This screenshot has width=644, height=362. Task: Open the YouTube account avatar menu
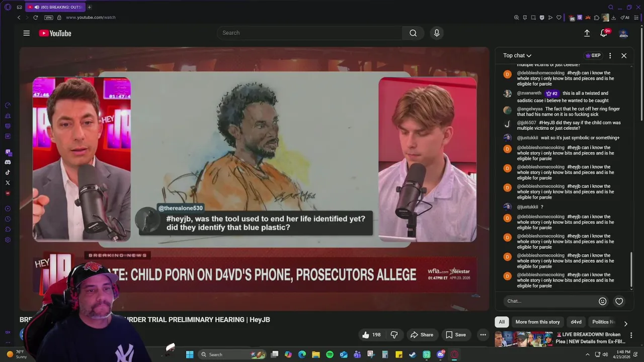coord(623,33)
